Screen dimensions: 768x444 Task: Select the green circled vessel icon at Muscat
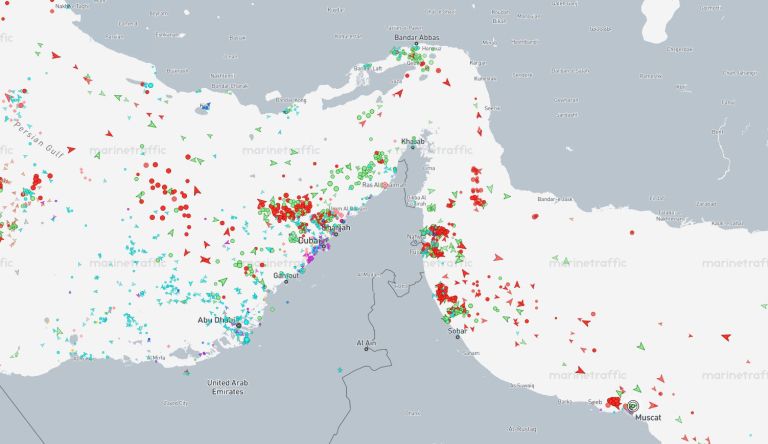[632, 406]
